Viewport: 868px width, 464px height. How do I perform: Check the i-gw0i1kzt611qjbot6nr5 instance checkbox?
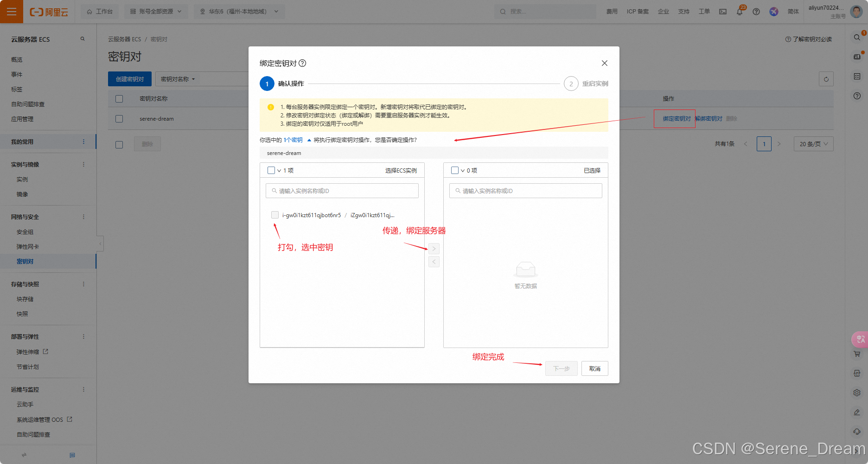tap(275, 215)
